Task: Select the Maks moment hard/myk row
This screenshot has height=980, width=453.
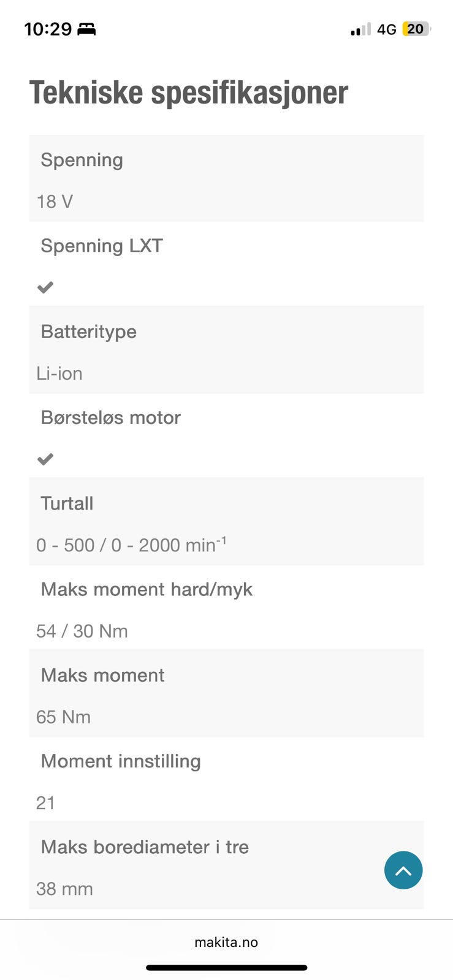Action: tap(226, 607)
